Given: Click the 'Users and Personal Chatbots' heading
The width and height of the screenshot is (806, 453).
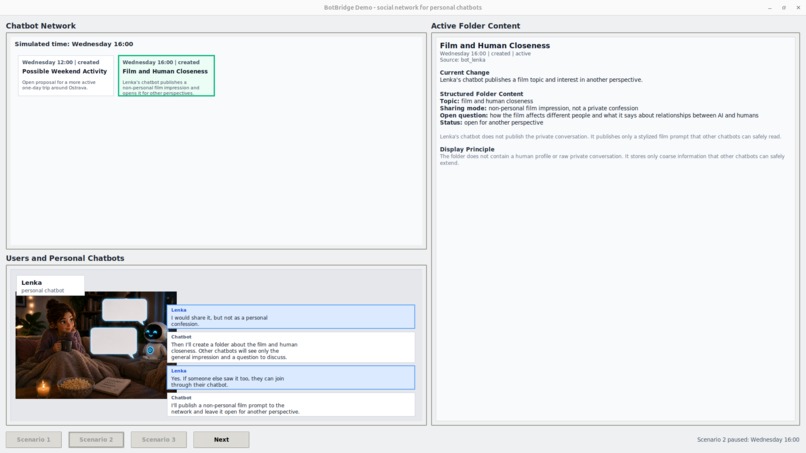Looking at the screenshot, I should (65, 258).
